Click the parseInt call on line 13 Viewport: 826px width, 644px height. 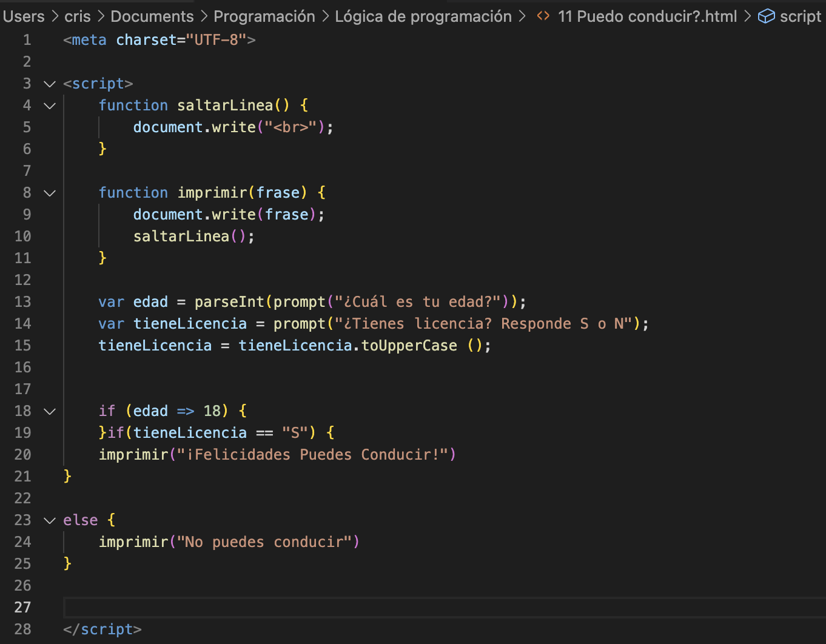coord(229,302)
